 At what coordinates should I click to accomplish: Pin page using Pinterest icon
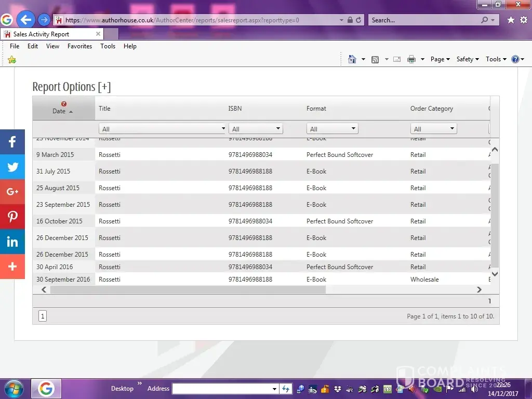tap(12, 217)
